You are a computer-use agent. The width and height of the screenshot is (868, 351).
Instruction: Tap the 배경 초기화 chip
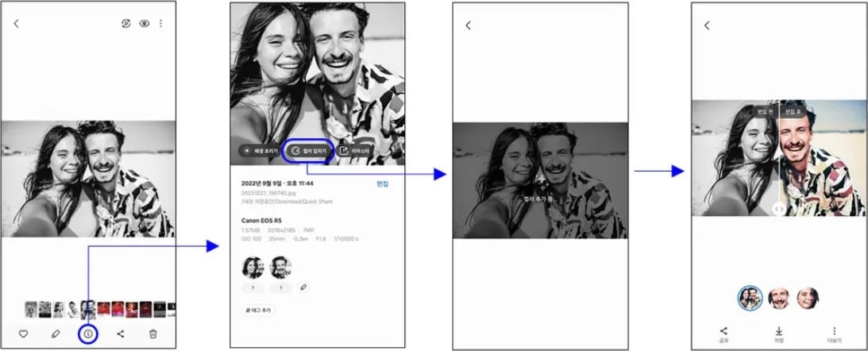point(260,150)
